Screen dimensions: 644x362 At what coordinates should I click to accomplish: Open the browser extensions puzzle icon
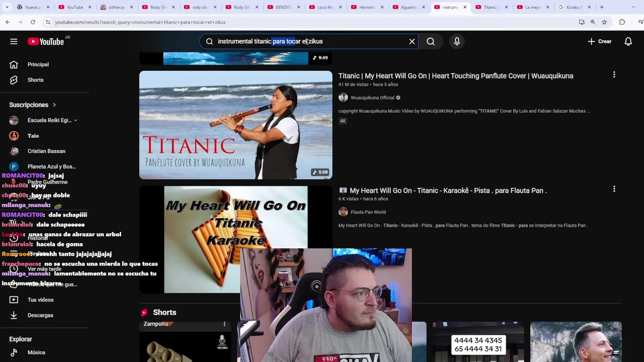pos(622,22)
